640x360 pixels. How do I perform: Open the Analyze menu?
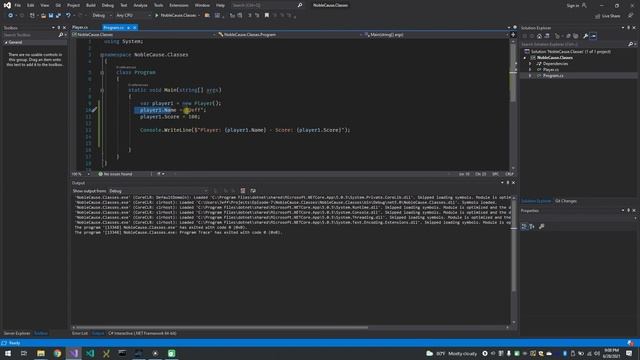click(140, 5)
